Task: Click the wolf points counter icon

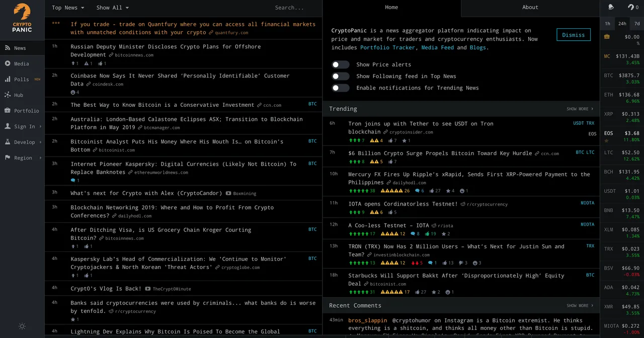Action: coord(631,7)
